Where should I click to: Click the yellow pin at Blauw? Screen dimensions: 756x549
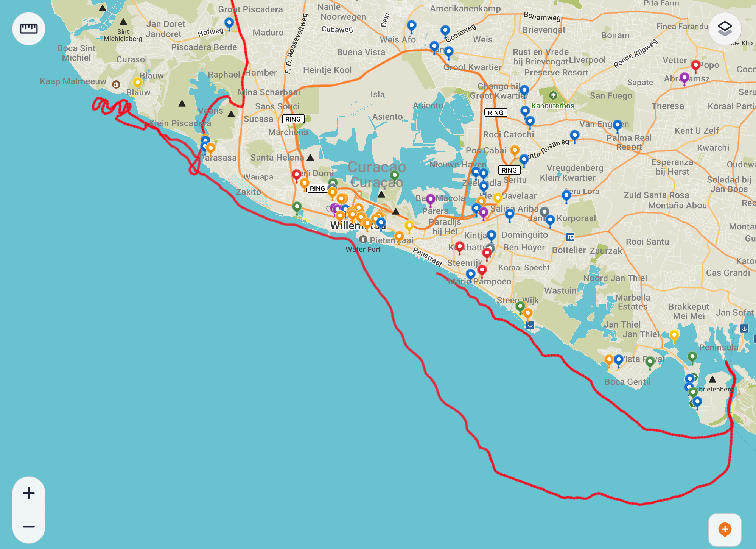pyautogui.click(x=137, y=83)
